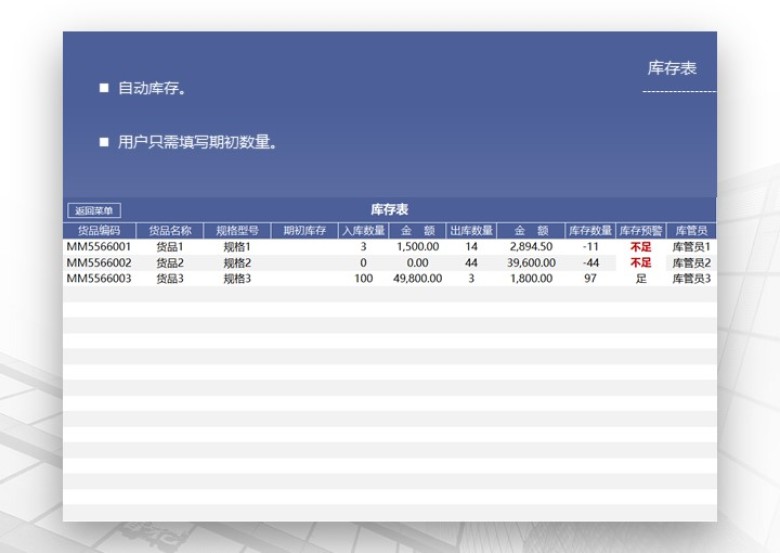Select the 货品名称 column header

(x=170, y=231)
